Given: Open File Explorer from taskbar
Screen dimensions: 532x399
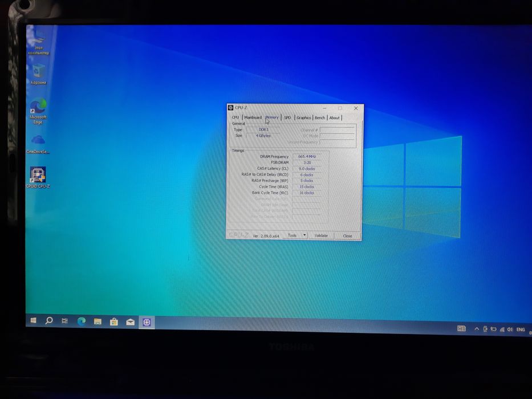Looking at the screenshot, I should tap(98, 321).
